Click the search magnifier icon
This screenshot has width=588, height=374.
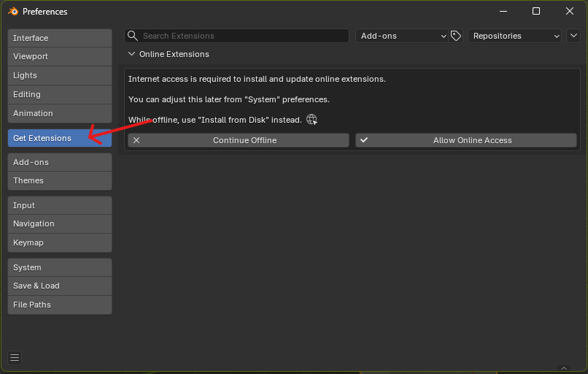coord(133,36)
